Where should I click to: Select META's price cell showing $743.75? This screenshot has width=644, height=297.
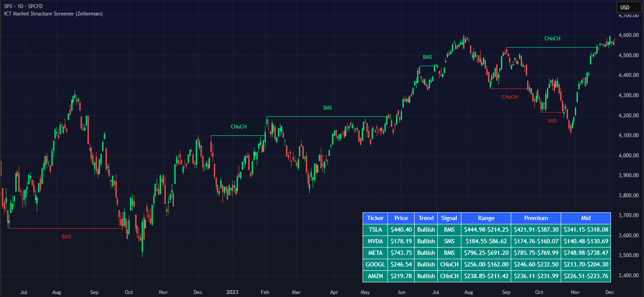point(400,253)
